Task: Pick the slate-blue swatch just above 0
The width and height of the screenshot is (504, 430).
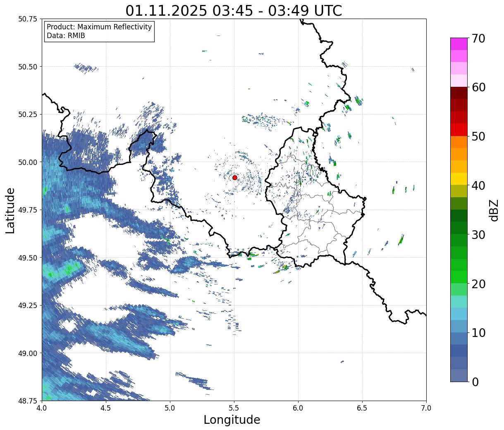Action: (459, 375)
